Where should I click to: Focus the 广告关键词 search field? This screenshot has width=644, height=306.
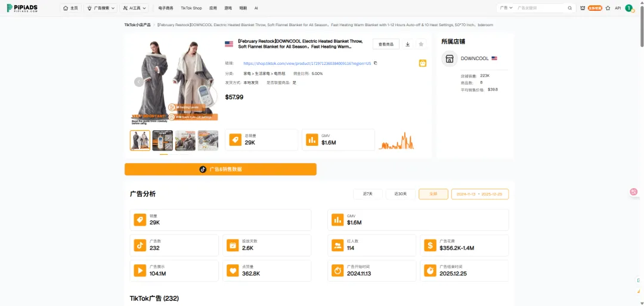click(x=540, y=8)
